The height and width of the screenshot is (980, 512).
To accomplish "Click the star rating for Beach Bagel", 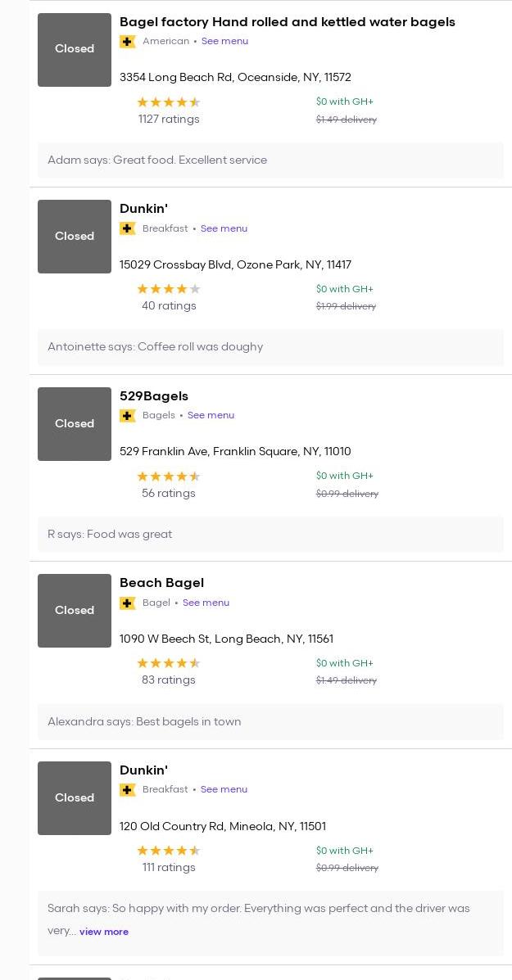I will coord(169,663).
